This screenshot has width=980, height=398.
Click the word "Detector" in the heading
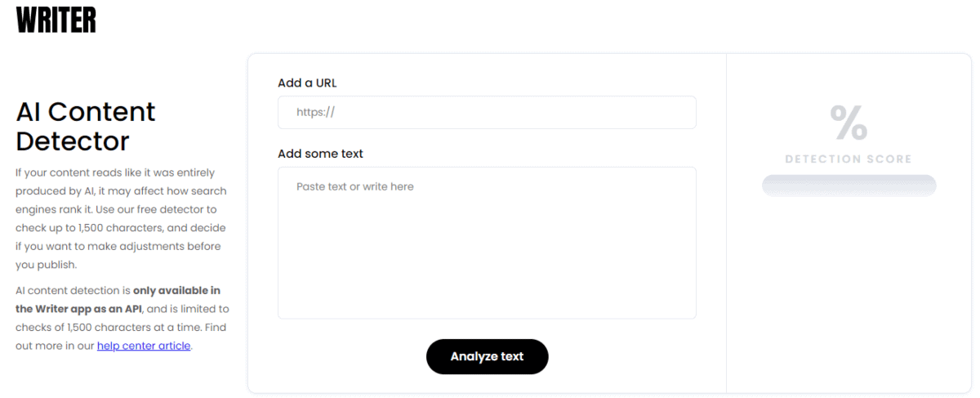[73, 141]
